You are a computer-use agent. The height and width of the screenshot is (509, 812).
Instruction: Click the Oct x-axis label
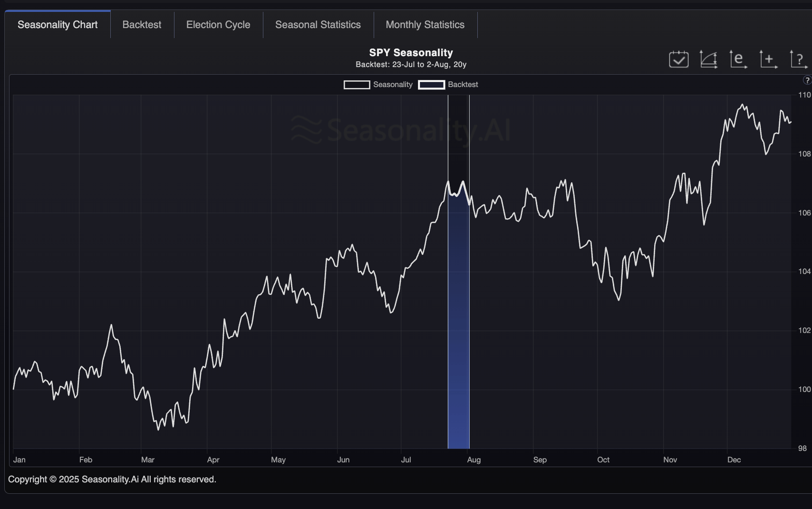pyautogui.click(x=603, y=460)
